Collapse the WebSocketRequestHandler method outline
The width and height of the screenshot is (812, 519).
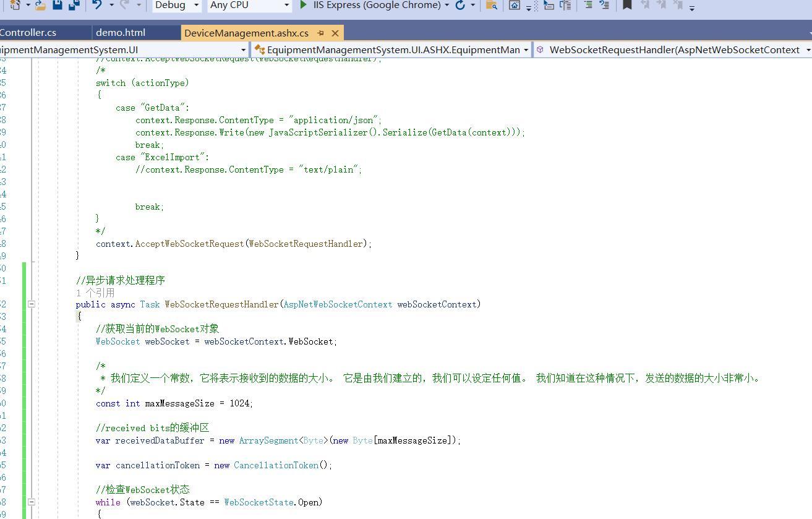tap(31, 304)
